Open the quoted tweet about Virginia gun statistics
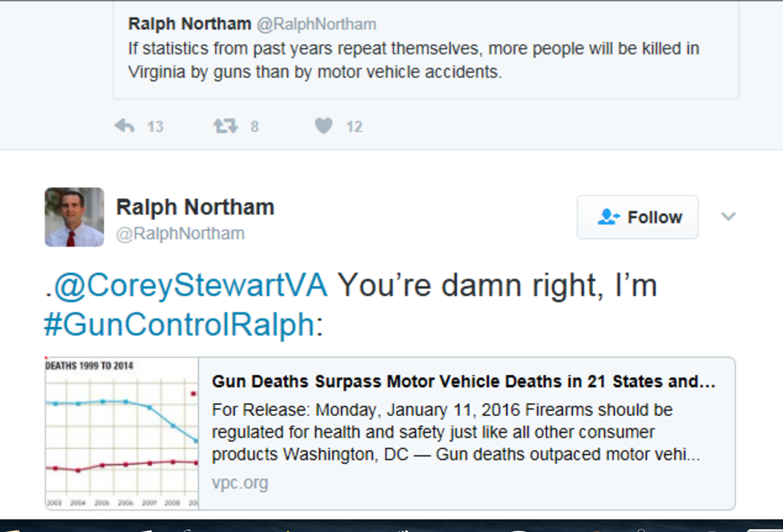This screenshot has height=532, width=783. pos(413,60)
